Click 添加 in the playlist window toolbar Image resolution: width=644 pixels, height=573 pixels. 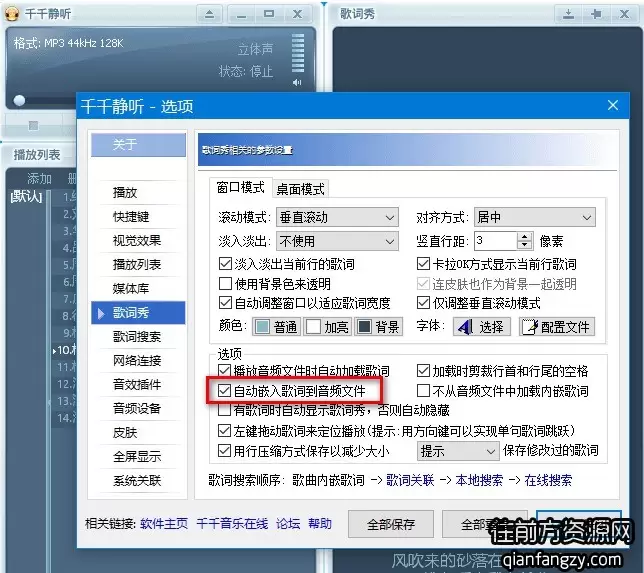pyautogui.click(x=39, y=178)
